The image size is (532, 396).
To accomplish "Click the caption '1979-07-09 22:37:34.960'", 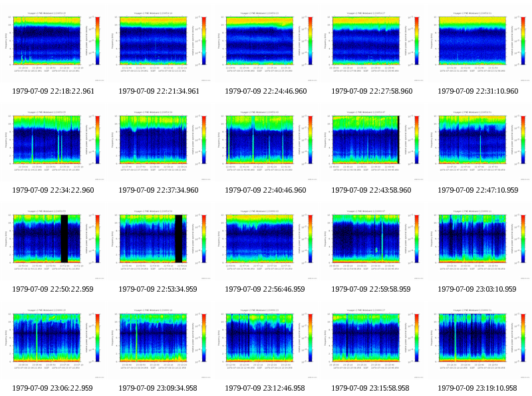I will 158,190.
